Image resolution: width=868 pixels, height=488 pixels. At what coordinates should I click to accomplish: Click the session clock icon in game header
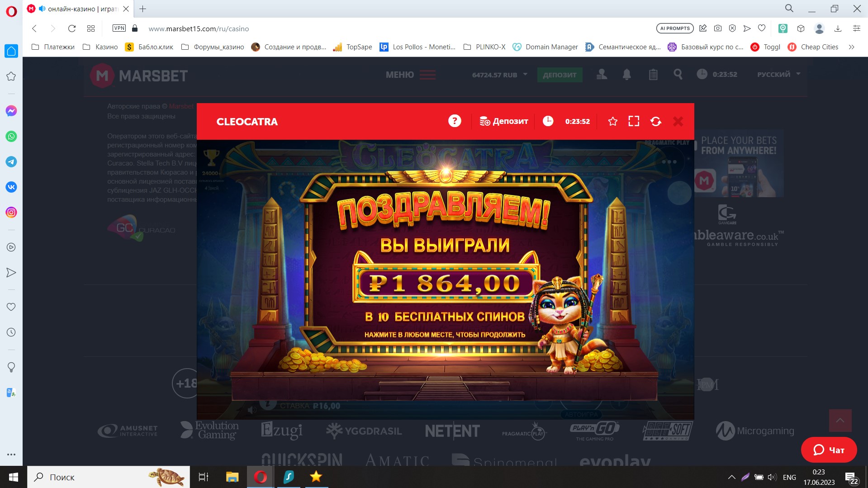[548, 121]
